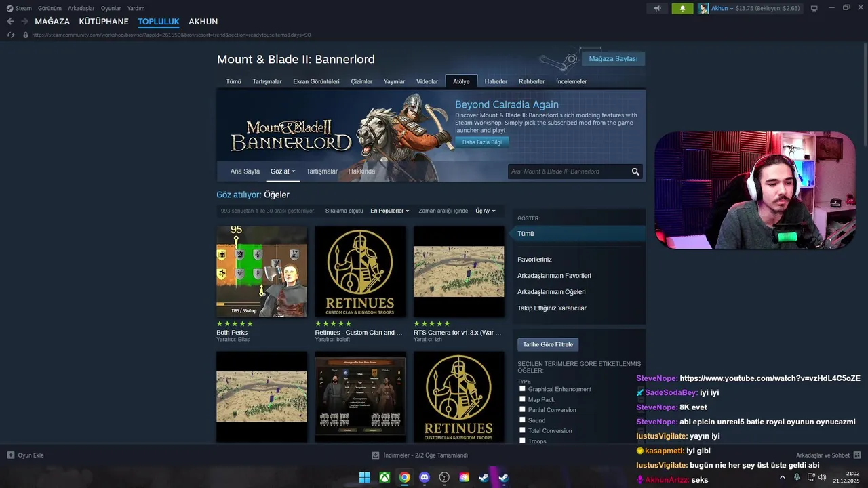The height and width of the screenshot is (488, 868).
Task: Open the Retinues mod thumbnail by bolaft
Action: pyautogui.click(x=360, y=272)
